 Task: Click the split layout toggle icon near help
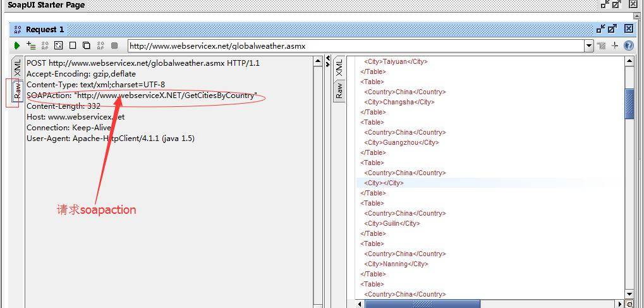click(x=602, y=46)
